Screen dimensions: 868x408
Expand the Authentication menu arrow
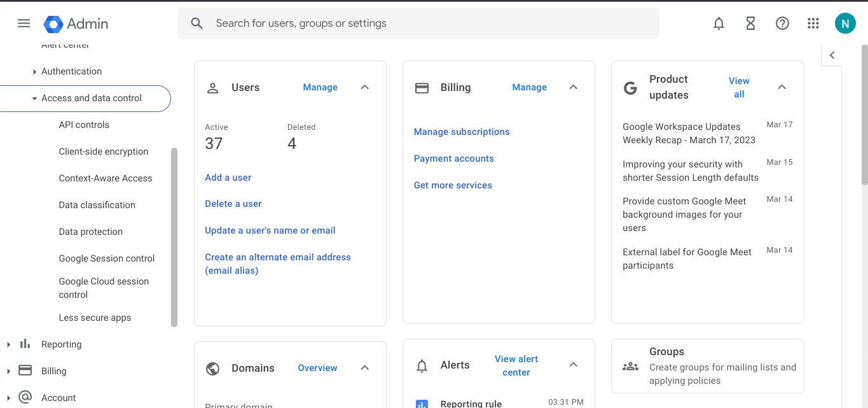(34, 72)
